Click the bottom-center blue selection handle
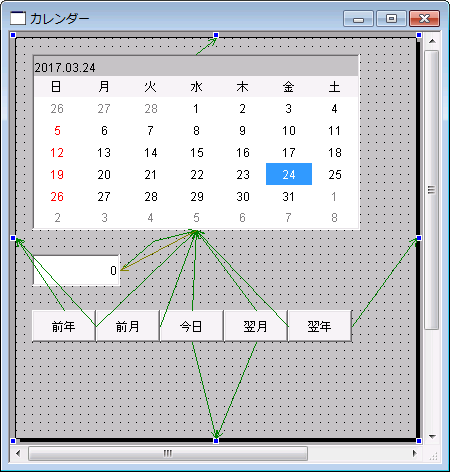Viewport: 450px width, 472px height. 216,441
